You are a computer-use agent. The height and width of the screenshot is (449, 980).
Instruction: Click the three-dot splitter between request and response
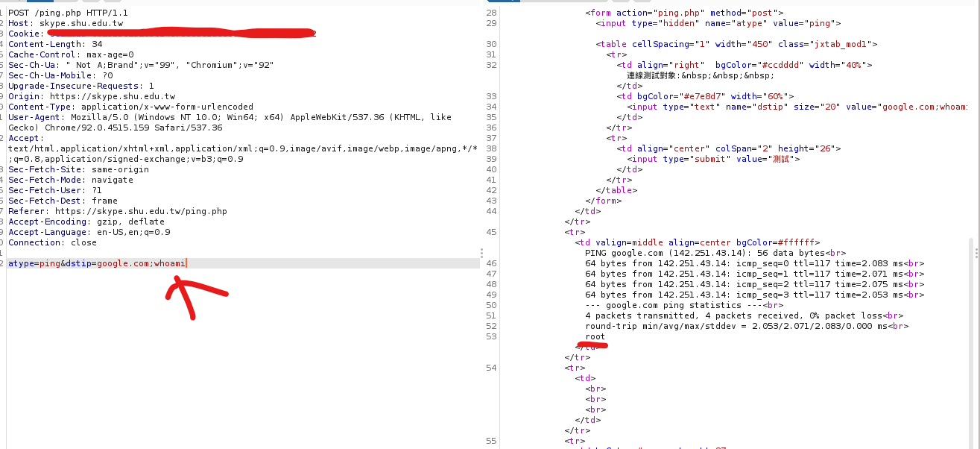click(x=482, y=254)
